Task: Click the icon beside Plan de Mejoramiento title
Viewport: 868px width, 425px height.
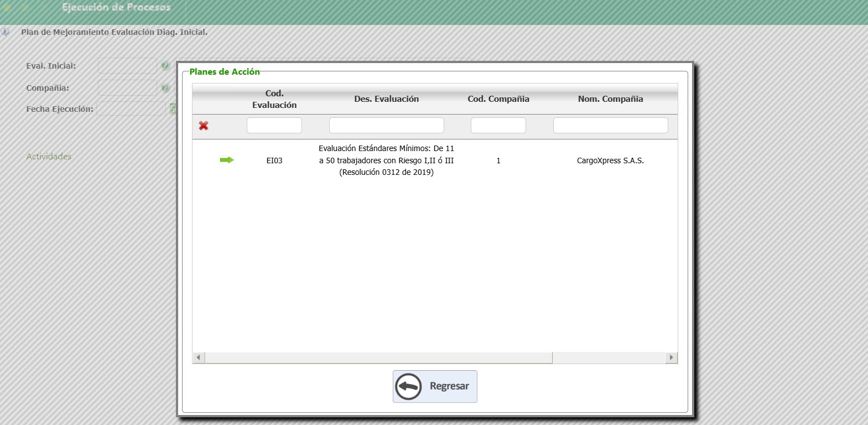Action: tap(6, 32)
